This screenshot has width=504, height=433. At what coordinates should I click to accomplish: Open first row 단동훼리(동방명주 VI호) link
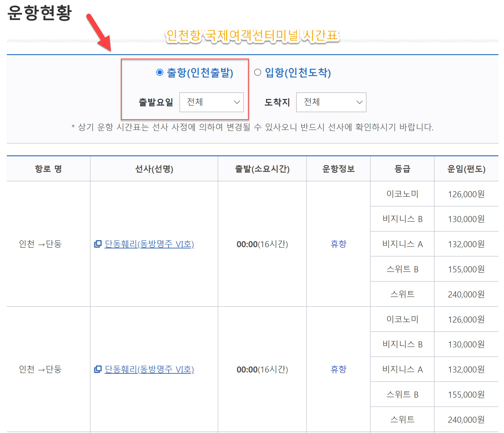tap(149, 244)
